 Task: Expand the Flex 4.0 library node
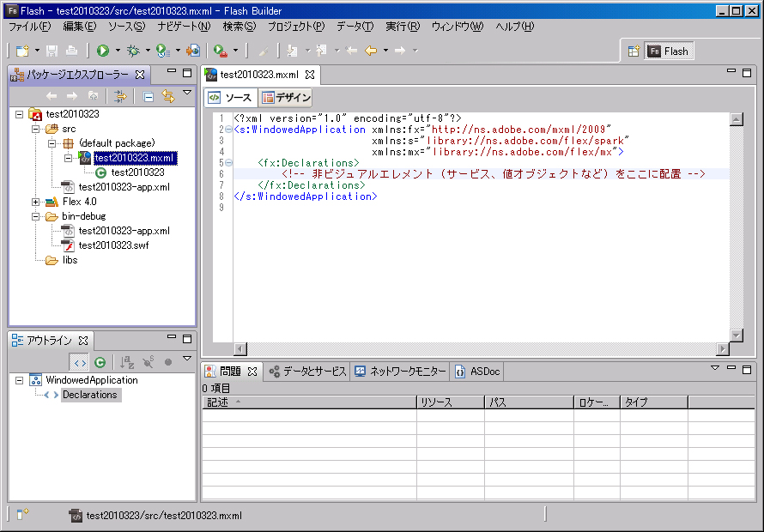coord(35,203)
